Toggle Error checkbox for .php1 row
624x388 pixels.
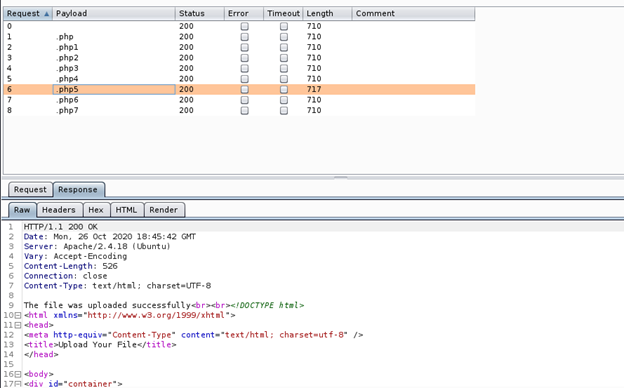244,47
